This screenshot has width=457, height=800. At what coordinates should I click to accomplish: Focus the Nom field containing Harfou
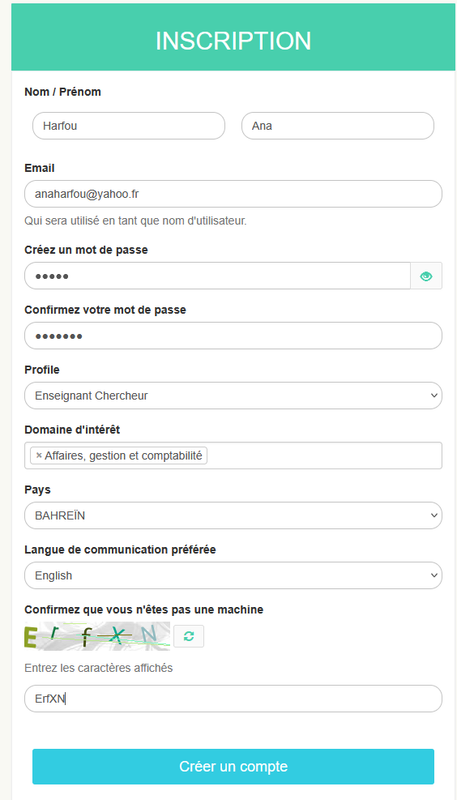pos(129,126)
